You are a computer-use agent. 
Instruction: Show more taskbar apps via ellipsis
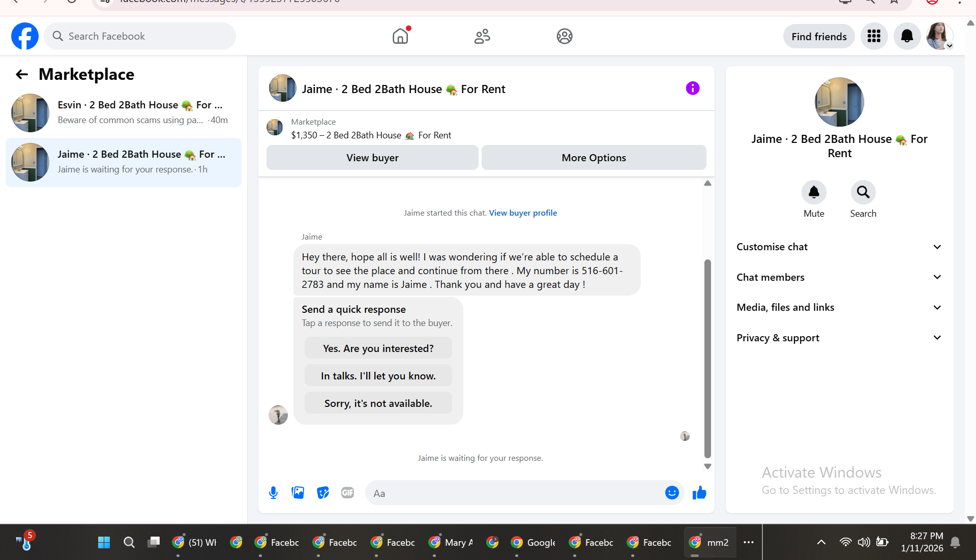click(x=748, y=542)
